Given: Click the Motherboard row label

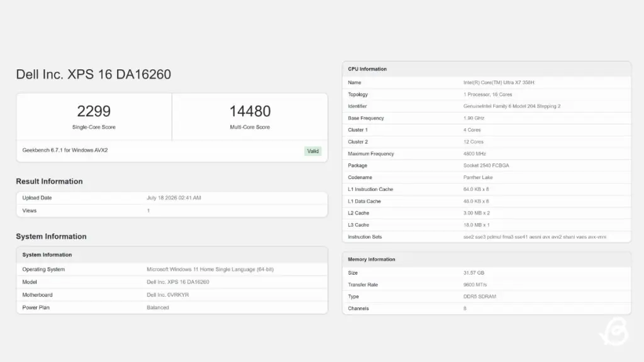Looking at the screenshot, I should click(x=37, y=295).
